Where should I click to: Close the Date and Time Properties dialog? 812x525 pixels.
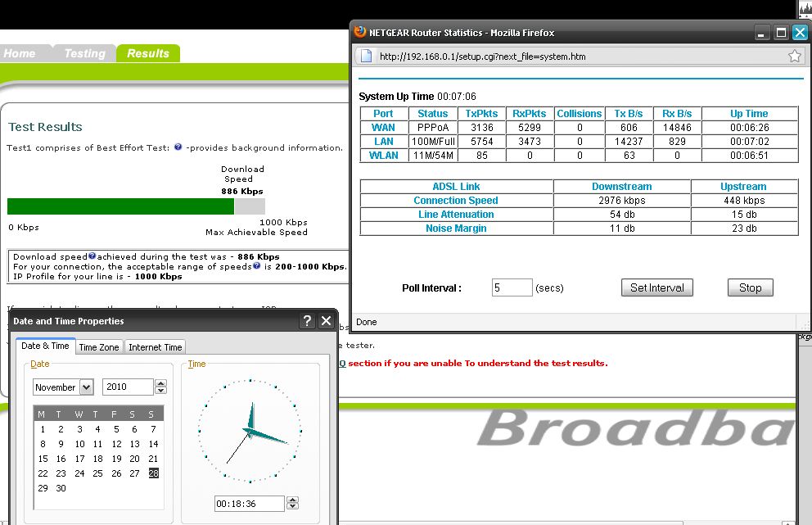(326, 321)
